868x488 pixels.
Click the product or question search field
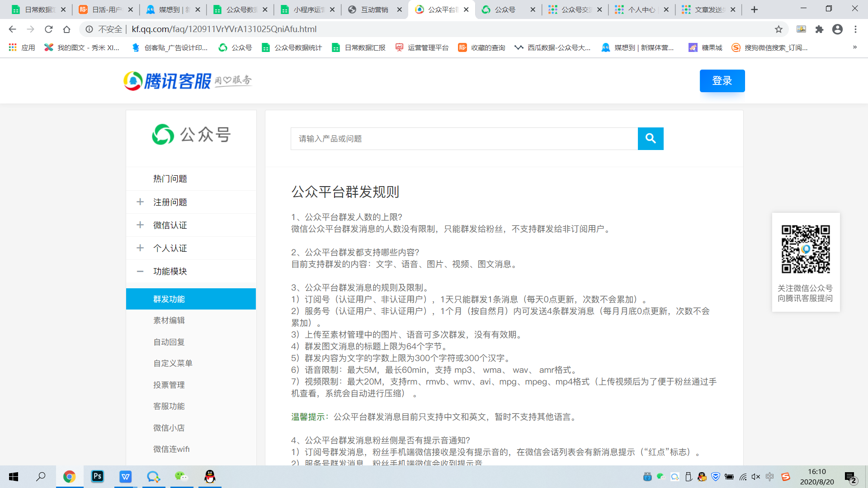464,139
